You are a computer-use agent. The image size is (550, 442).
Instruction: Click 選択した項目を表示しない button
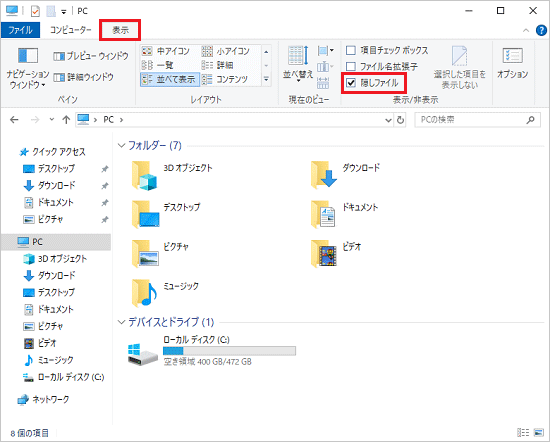click(460, 68)
